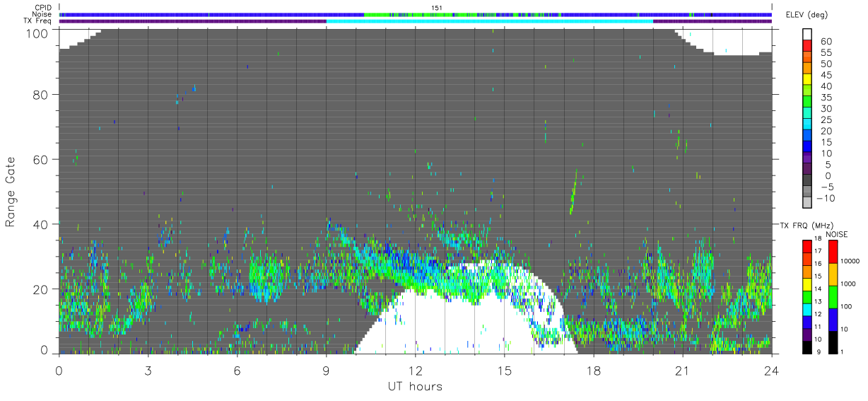The height and width of the screenshot is (401, 868).
Task: Click the '60' label on ELEV color bar
Action: click(825, 41)
